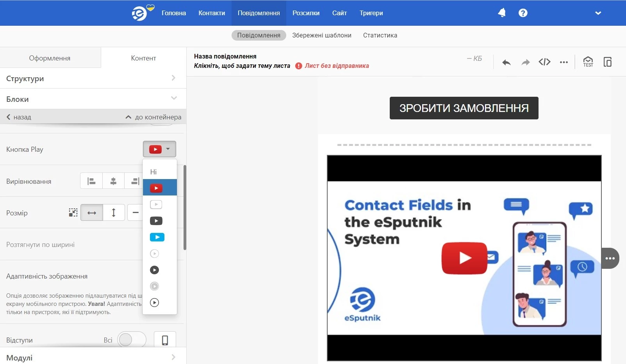Select the Contact Fields video thumbnail
This screenshot has height=364, width=626.
[x=464, y=258]
